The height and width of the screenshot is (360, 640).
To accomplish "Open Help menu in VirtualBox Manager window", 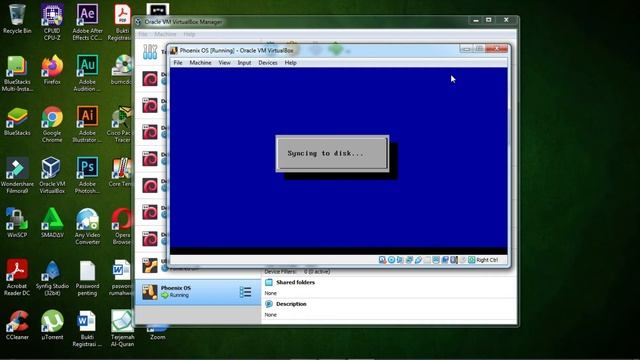I will 189,34.
